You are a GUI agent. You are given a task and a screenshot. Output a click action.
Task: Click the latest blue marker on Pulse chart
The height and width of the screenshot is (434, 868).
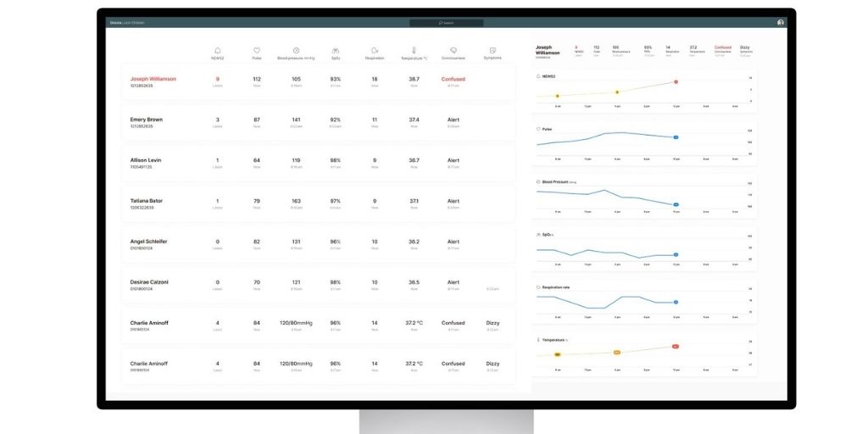point(676,137)
